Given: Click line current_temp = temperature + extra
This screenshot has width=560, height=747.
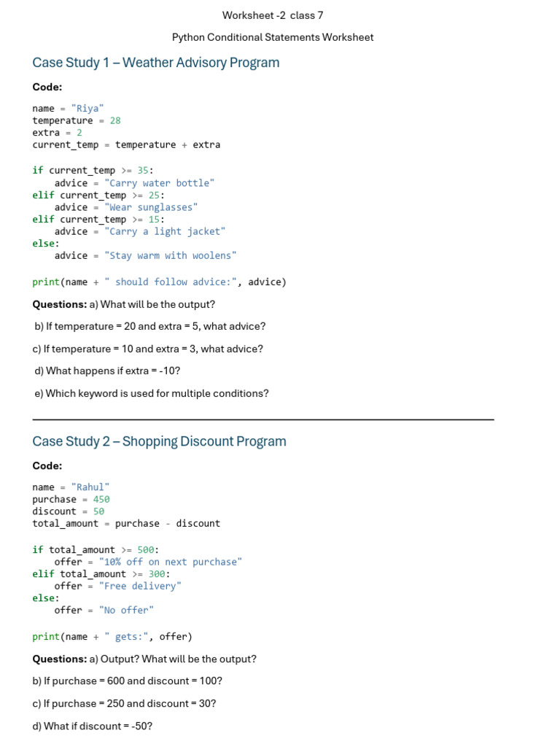Looking at the screenshot, I should 126,145.
